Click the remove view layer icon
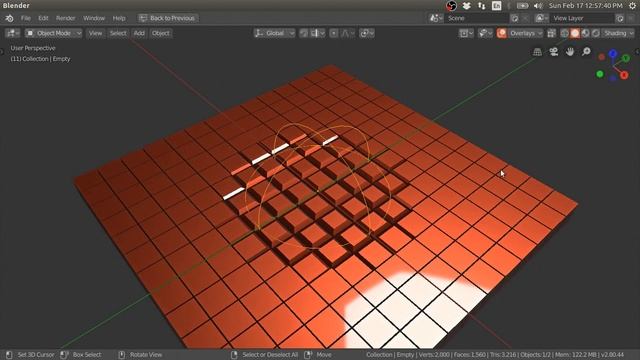Viewport: 640px width, 360px height. [x=631, y=18]
